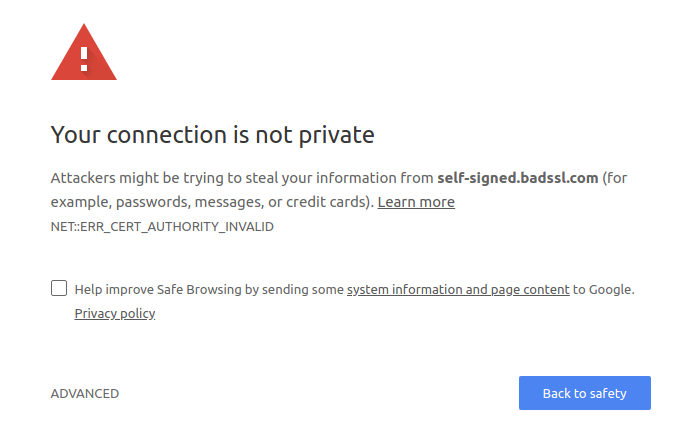Click the red warning triangle icon
The width and height of the screenshot is (678, 437).
point(84,55)
